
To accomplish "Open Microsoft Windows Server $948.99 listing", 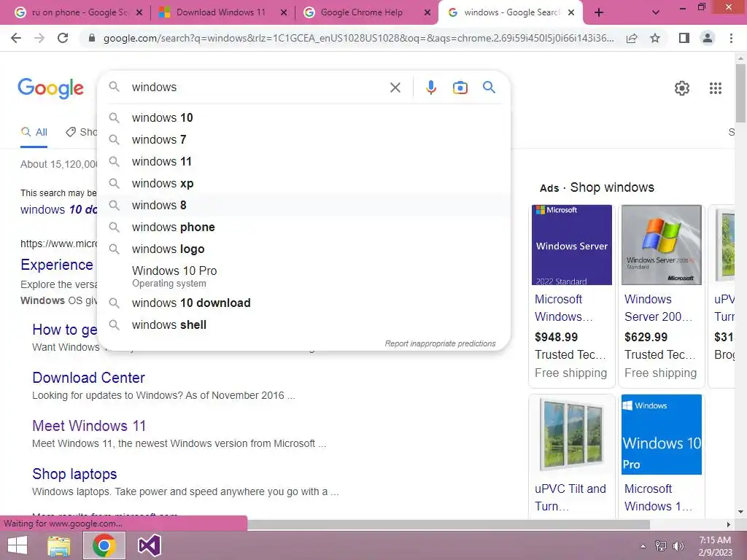I will pyautogui.click(x=564, y=308).
